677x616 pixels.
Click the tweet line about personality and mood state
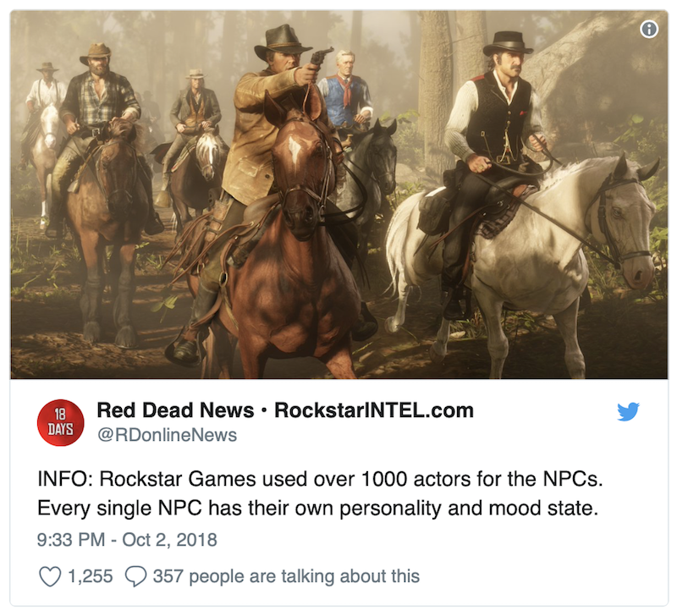click(x=318, y=508)
